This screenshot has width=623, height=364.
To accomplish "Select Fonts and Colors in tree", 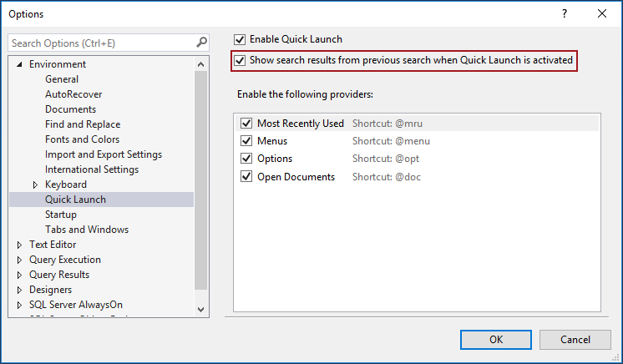I will 82,139.
